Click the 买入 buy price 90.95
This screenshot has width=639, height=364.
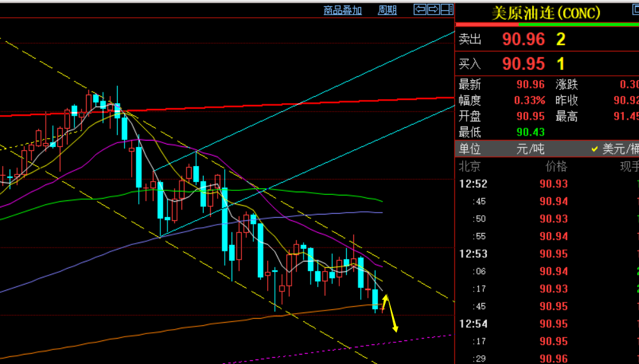523,64
